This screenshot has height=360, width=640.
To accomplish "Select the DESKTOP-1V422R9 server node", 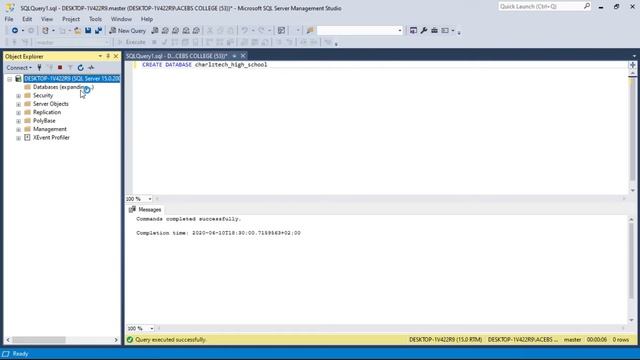I will (x=72, y=78).
